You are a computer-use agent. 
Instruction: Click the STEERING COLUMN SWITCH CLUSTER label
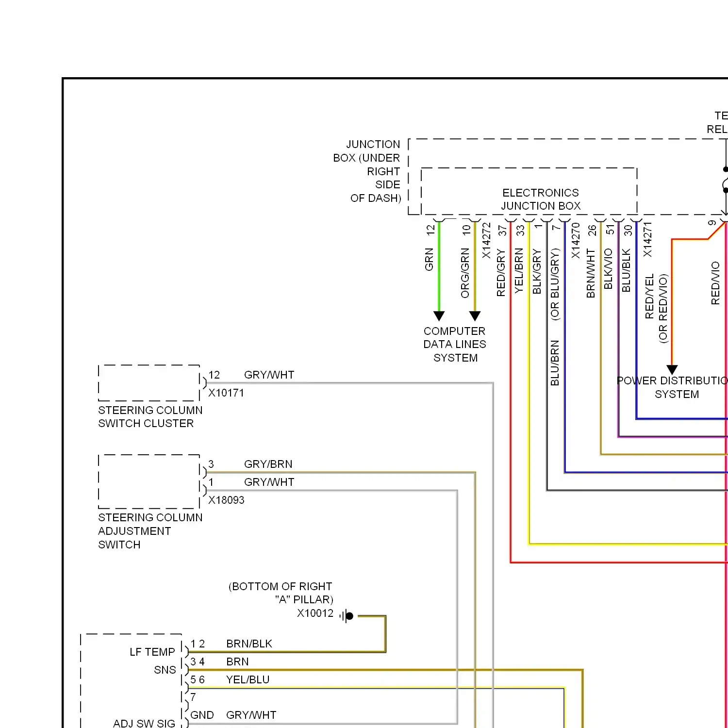(x=150, y=417)
